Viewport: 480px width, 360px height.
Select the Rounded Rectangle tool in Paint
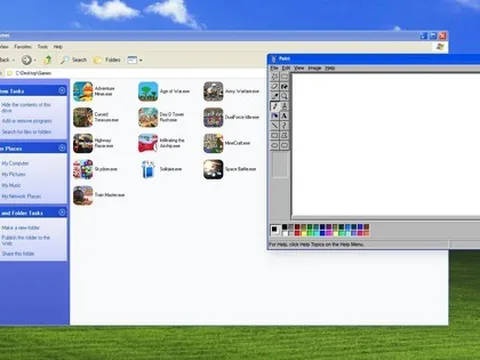[284, 145]
